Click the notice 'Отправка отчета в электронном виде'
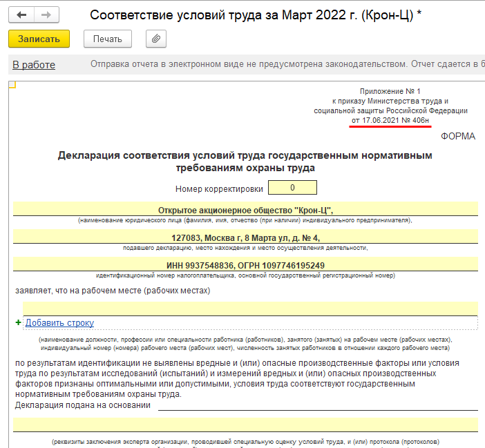The height and width of the screenshot is (448, 485). (287, 64)
